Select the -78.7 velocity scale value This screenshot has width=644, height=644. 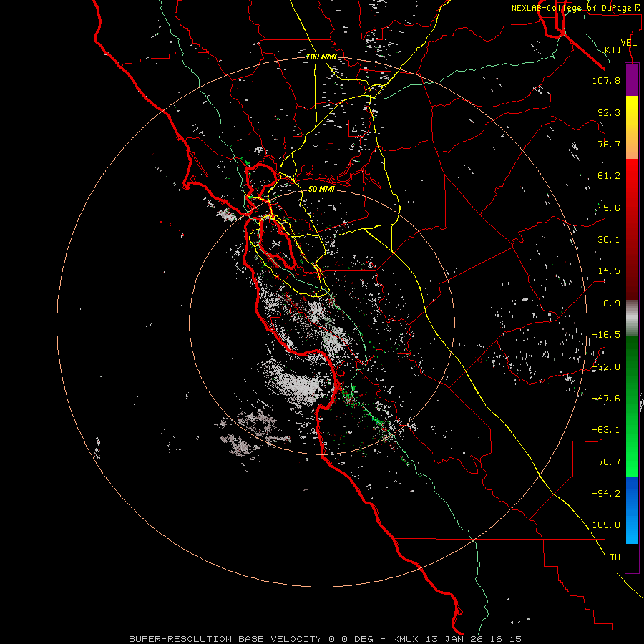[x=606, y=462]
